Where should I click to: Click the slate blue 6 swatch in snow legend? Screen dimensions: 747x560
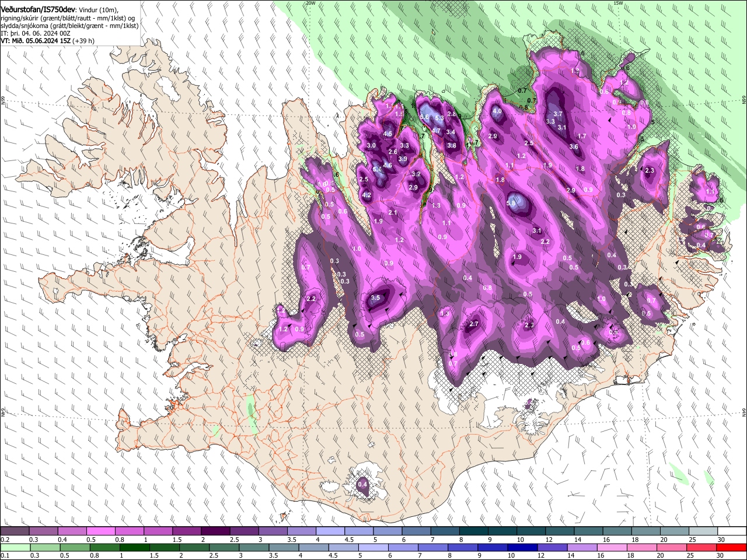(417, 531)
